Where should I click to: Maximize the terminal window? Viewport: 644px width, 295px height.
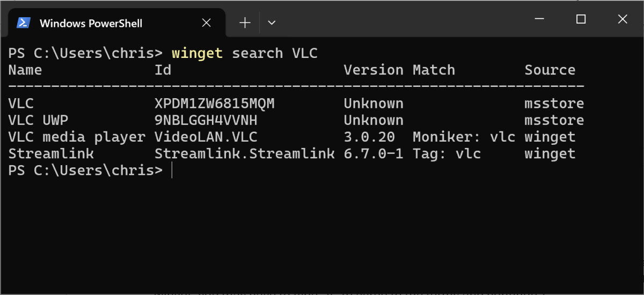581,19
